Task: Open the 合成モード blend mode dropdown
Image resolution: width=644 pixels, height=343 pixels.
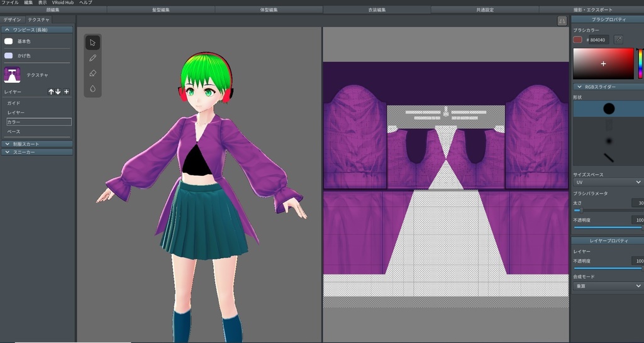Action: (x=608, y=286)
